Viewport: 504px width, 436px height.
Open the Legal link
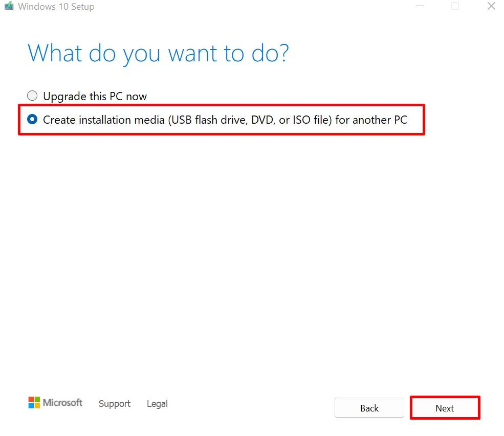click(157, 404)
